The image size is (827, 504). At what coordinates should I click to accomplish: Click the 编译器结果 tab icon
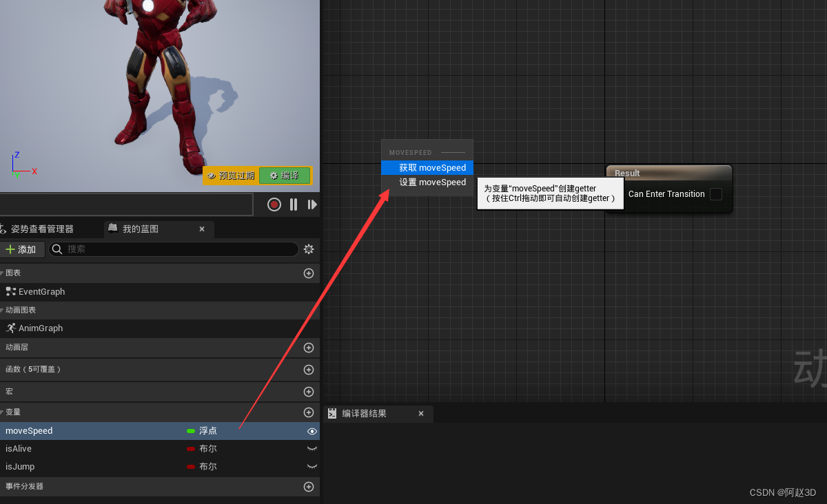pyautogui.click(x=332, y=414)
